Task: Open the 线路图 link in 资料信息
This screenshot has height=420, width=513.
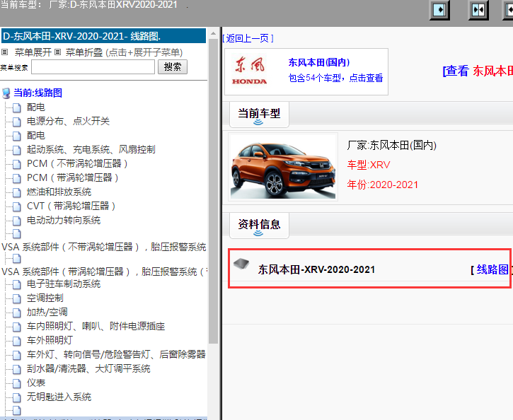Action: click(492, 269)
